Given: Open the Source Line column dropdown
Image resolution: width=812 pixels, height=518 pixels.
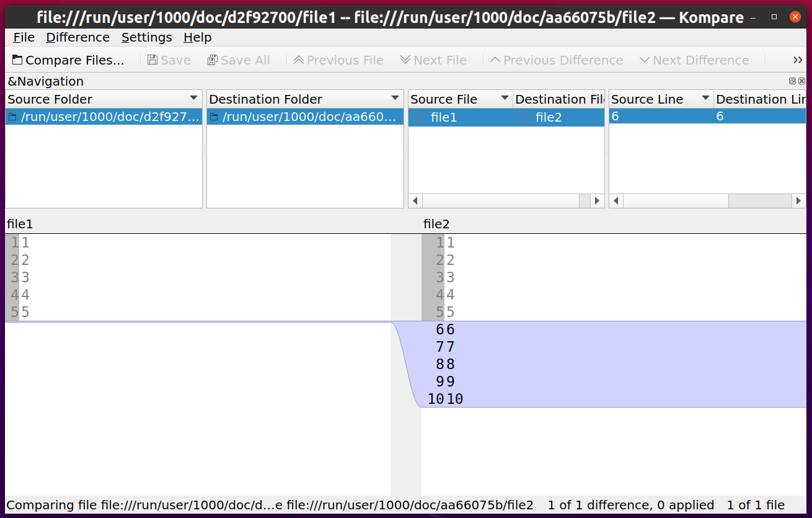Looking at the screenshot, I should coord(704,99).
